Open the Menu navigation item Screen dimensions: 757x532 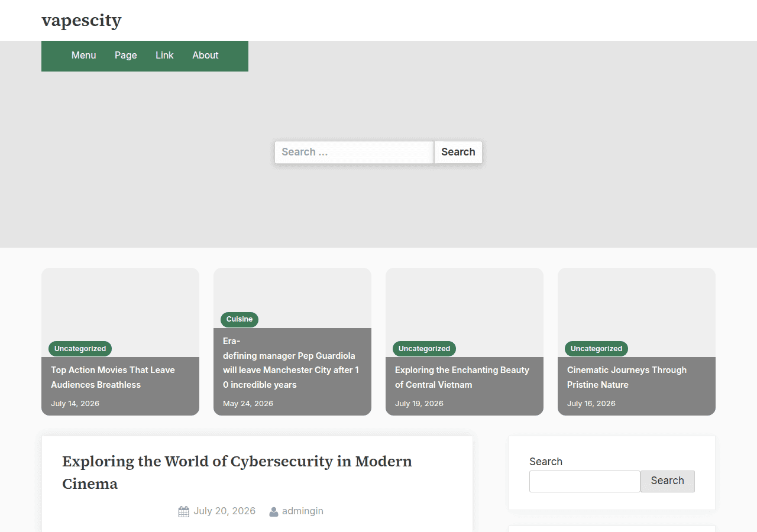pyautogui.click(x=83, y=56)
